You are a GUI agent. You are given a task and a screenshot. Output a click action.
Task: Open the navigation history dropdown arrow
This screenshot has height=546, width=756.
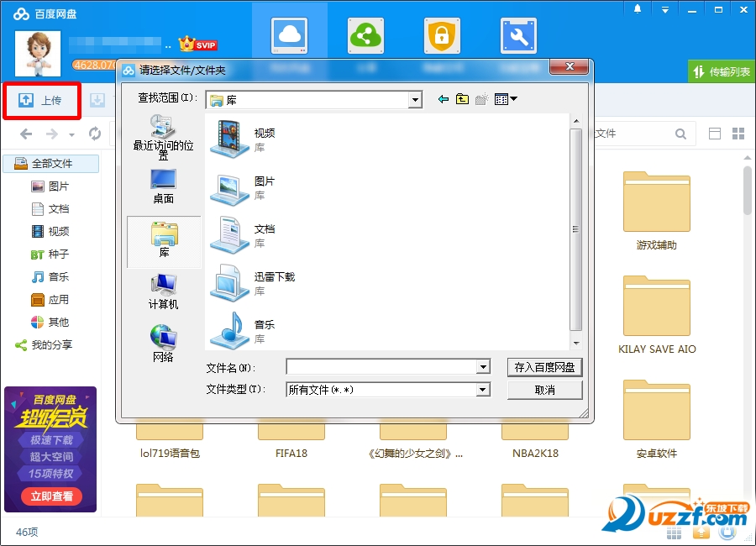[x=72, y=135]
